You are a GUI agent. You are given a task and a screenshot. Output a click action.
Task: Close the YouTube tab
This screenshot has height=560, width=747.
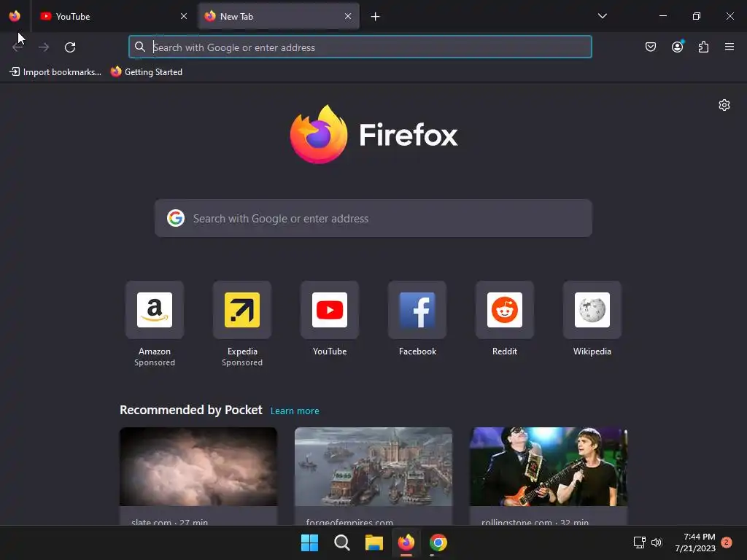coord(184,16)
